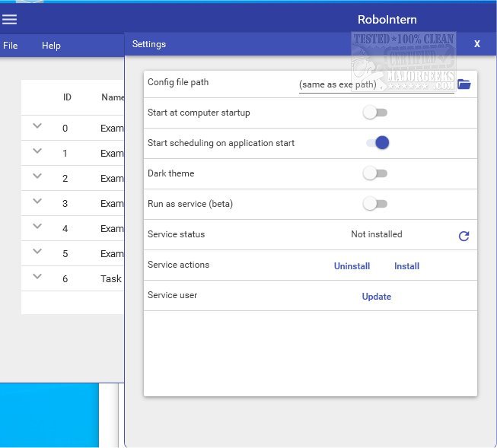Expand the task row with ID 0

pos(37,126)
